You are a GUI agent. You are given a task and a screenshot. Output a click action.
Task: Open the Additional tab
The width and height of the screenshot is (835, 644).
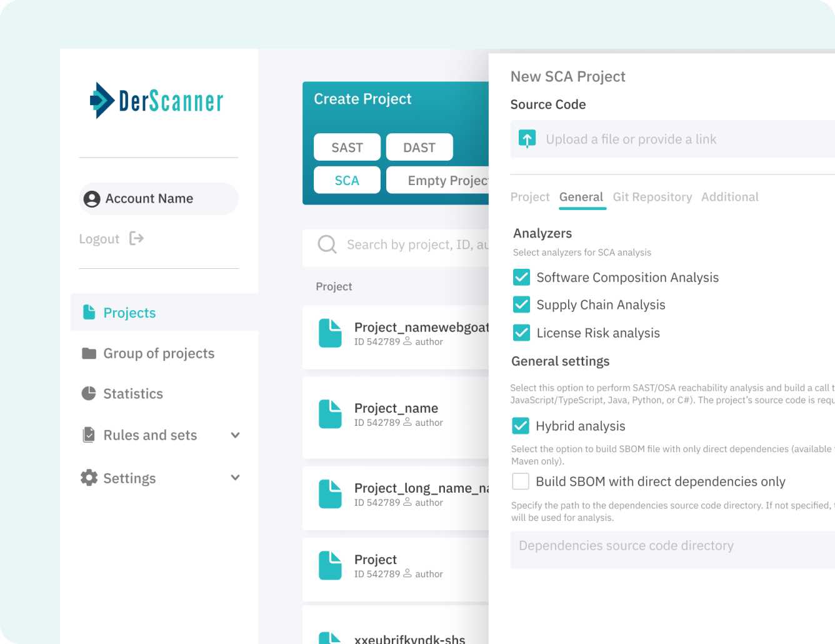point(729,196)
